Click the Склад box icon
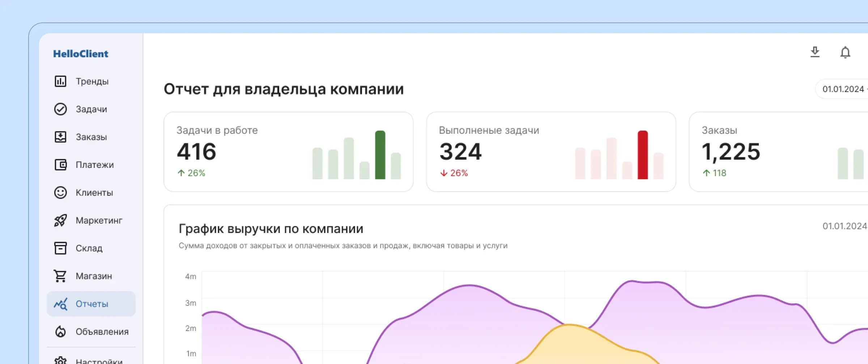The height and width of the screenshot is (364, 868). coord(60,248)
